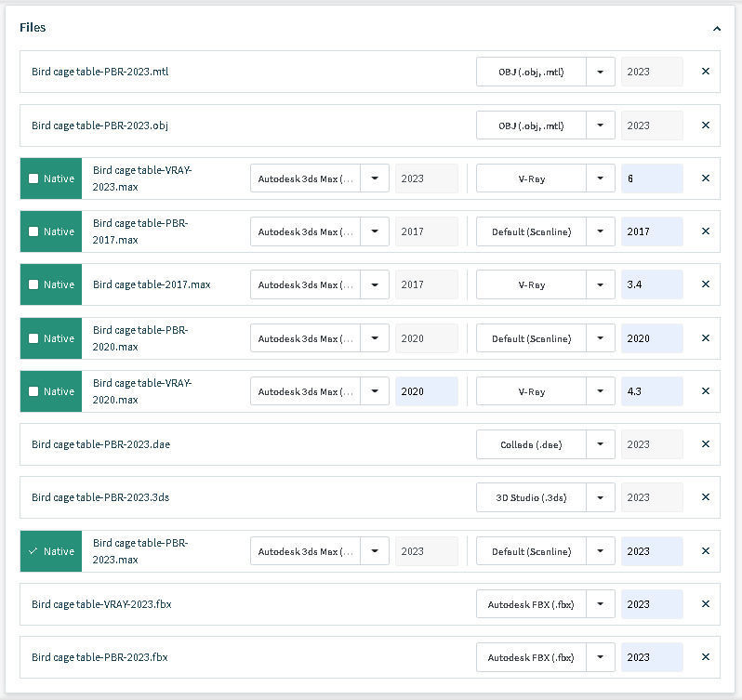This screenshot has height=700, width=742.
Task: Remove Bird cage table-PBR-2023.obj file
Action: (705, 125)
